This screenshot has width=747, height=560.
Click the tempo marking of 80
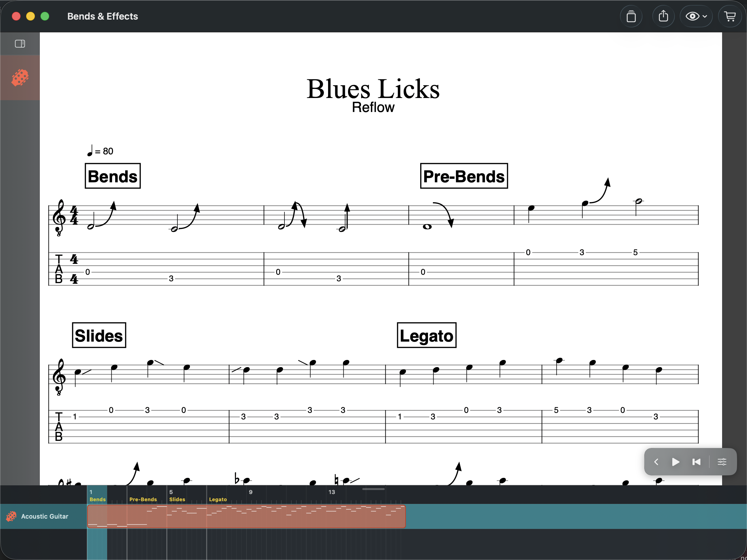click(101, 151)
